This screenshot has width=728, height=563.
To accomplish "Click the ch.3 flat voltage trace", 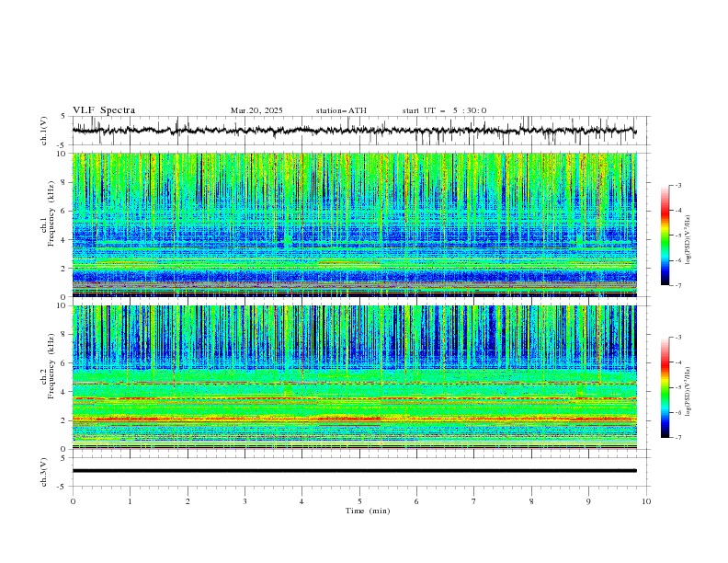I will (x=354, y=471).
